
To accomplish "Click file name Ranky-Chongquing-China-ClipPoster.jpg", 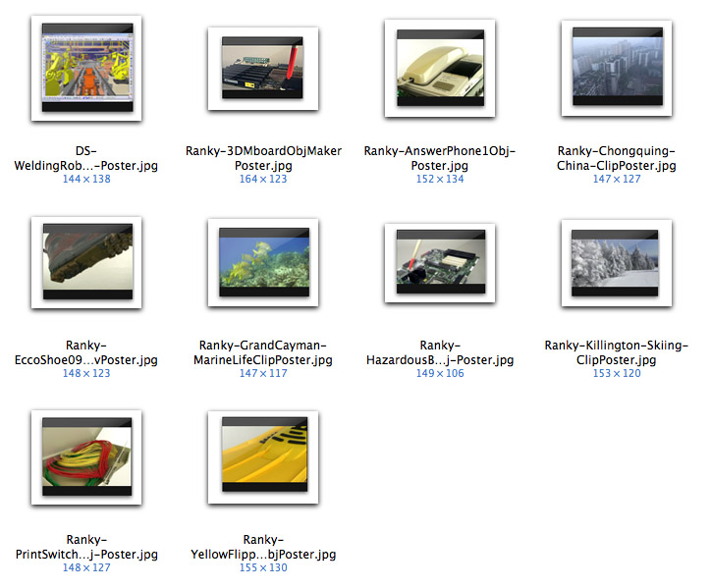I will click(x=617, y=158).
